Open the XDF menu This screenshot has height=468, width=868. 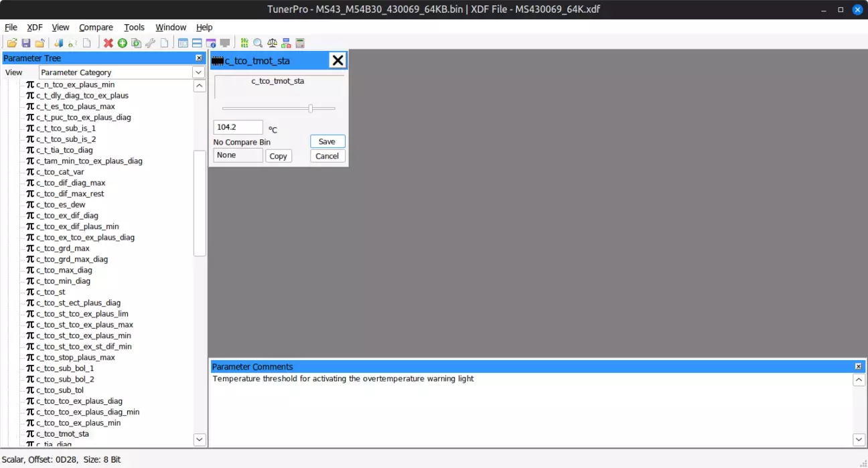(x=35, y=27)
